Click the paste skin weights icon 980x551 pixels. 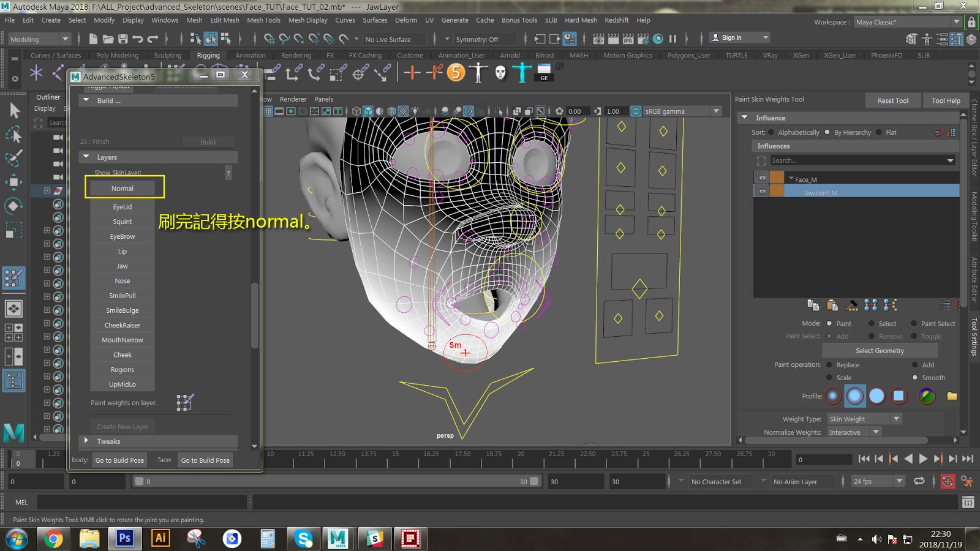tap(832, 305)
